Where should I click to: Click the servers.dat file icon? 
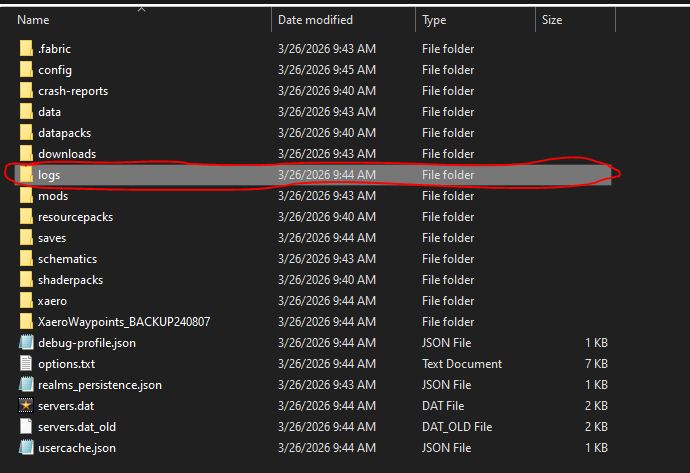26,406
